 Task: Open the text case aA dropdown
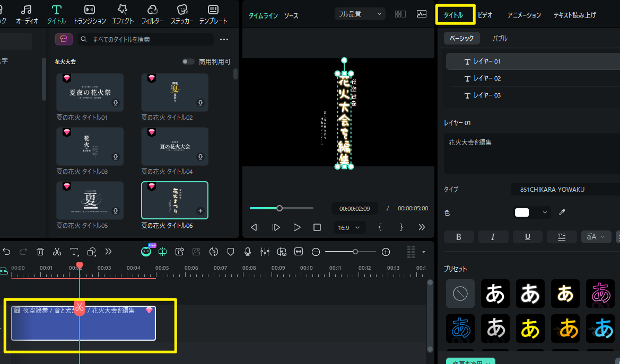596,237
